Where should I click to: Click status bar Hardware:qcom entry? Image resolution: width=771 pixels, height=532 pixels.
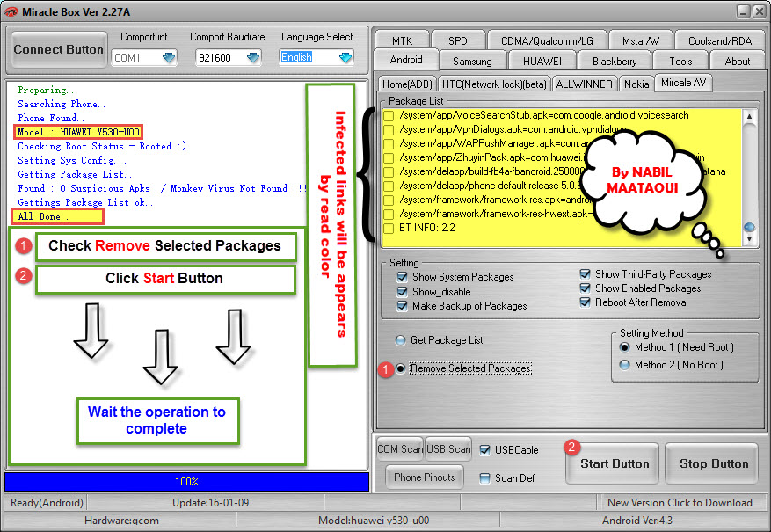coord(121,521)
